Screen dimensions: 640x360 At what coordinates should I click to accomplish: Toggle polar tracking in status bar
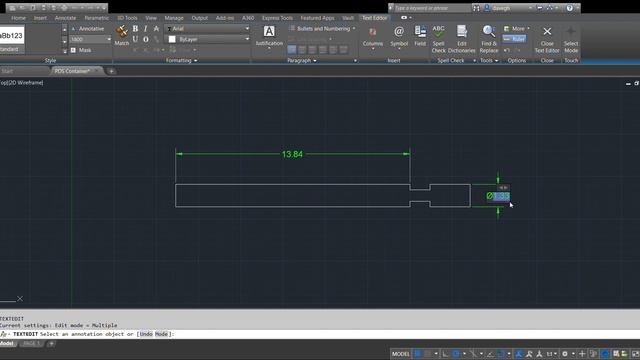456,353
